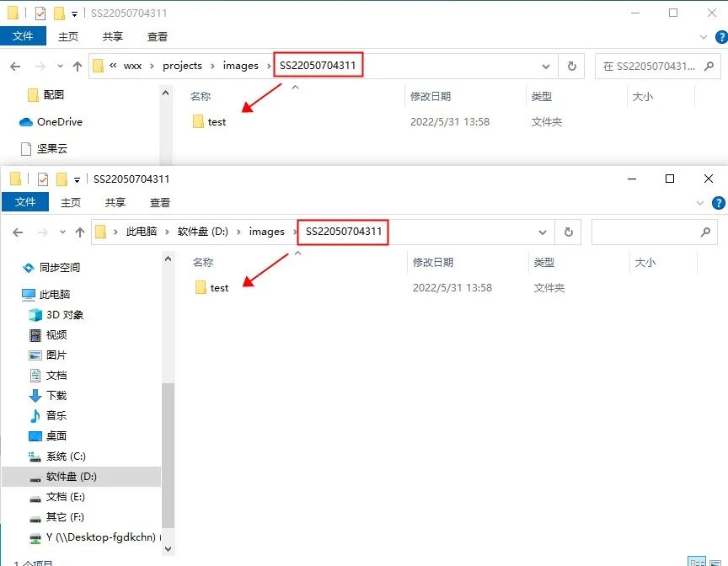This screenshot has width=728, height=566.
Task: Select the 系统 (C:) drive
Action: 66,457
